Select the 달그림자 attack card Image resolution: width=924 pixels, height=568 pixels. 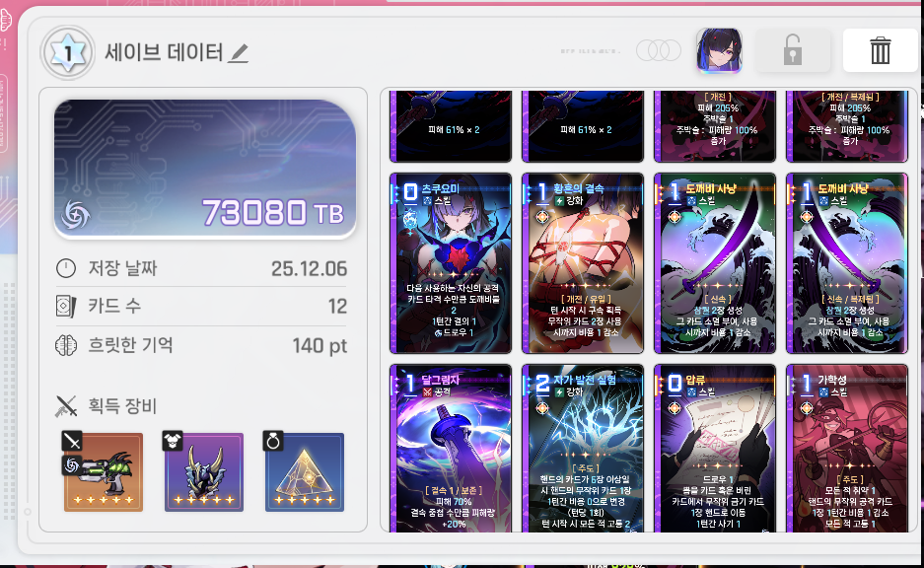coord(451,449)
